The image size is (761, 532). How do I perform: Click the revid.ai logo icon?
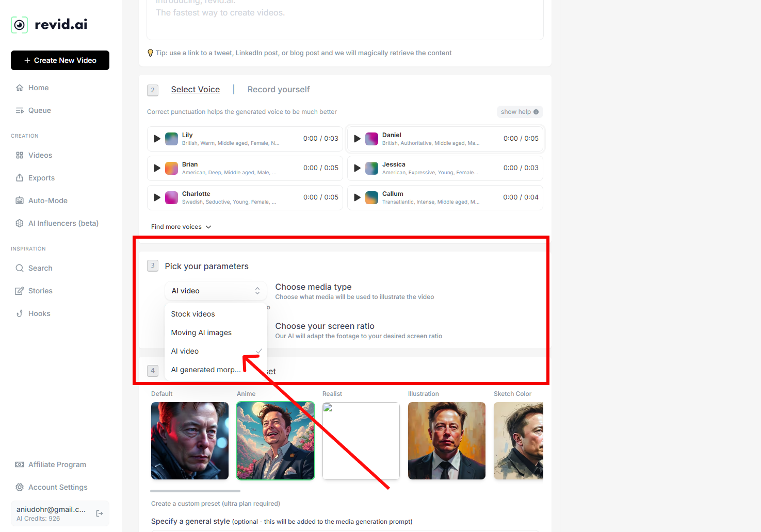pyautogui.click(x=20, y=25)
